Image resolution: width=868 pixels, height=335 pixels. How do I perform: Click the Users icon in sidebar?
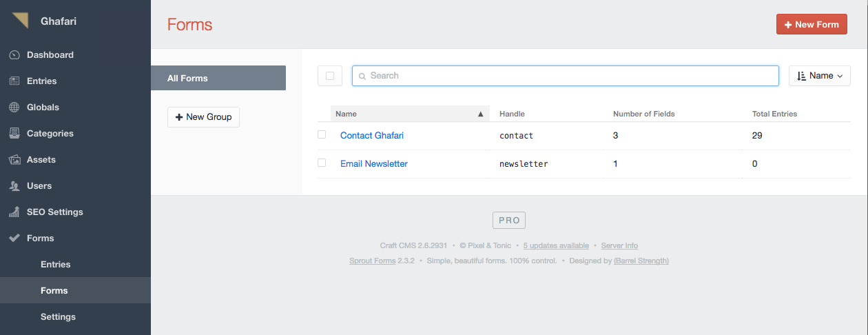pyautogui.click(x=14, y=186)
